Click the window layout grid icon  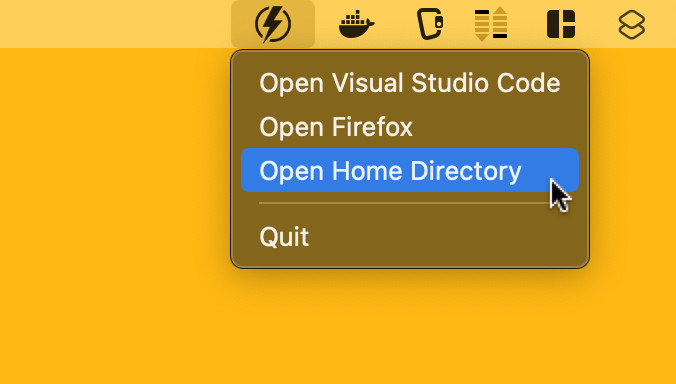click(561, 24)
